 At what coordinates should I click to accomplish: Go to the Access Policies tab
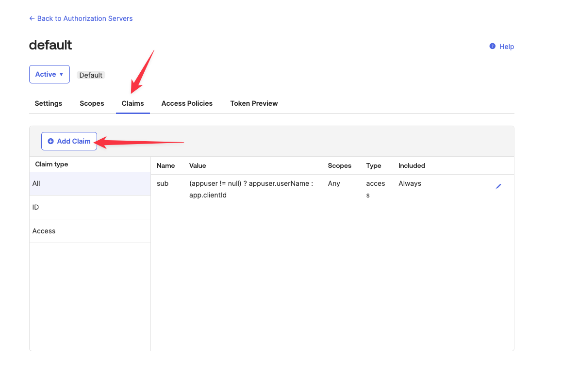pos(187,103)
